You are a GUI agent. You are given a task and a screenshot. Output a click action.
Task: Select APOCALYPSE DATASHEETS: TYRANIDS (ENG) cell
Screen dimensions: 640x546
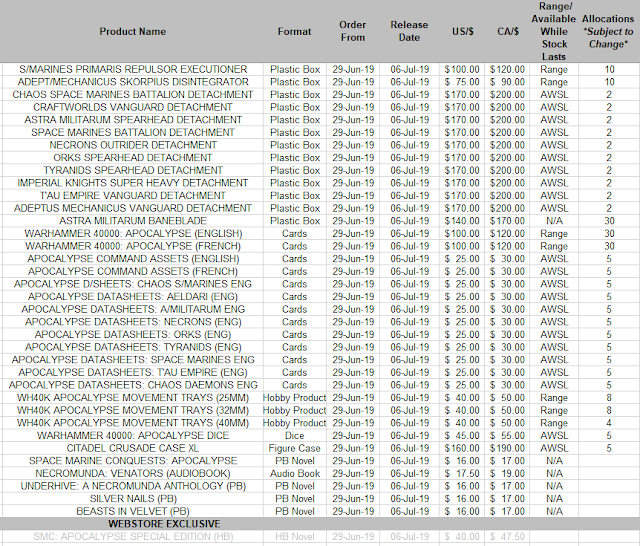(133, 347)
